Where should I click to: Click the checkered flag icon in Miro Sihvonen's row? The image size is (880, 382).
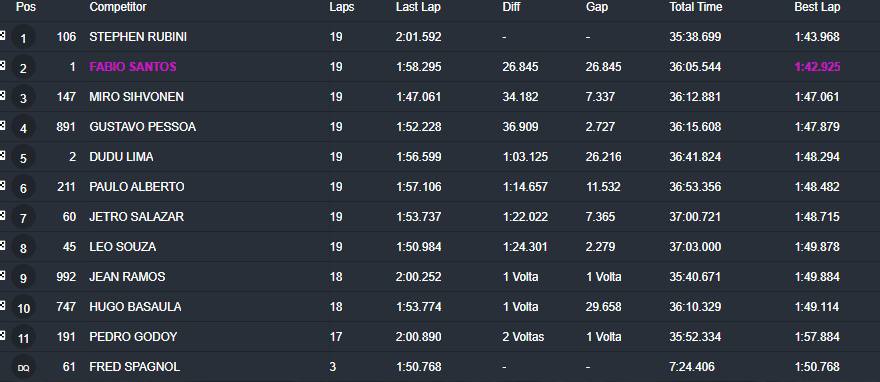point(2,95)
